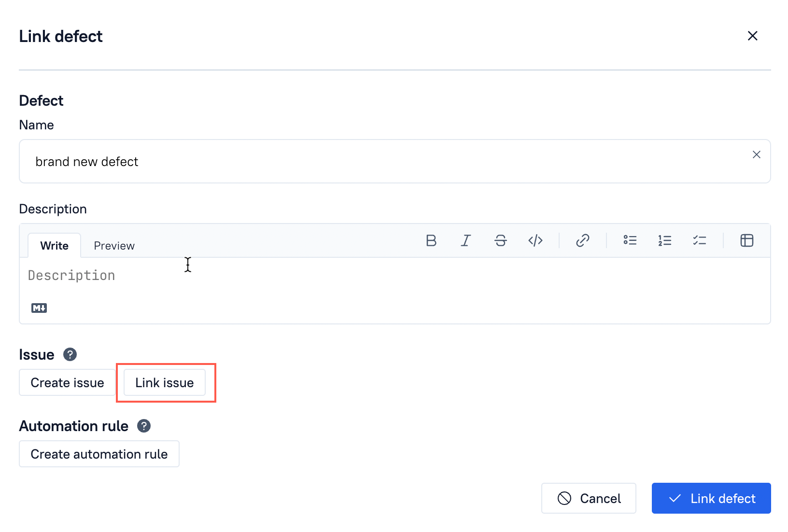
Task: Insert a code block
Action: click(535, 240)
